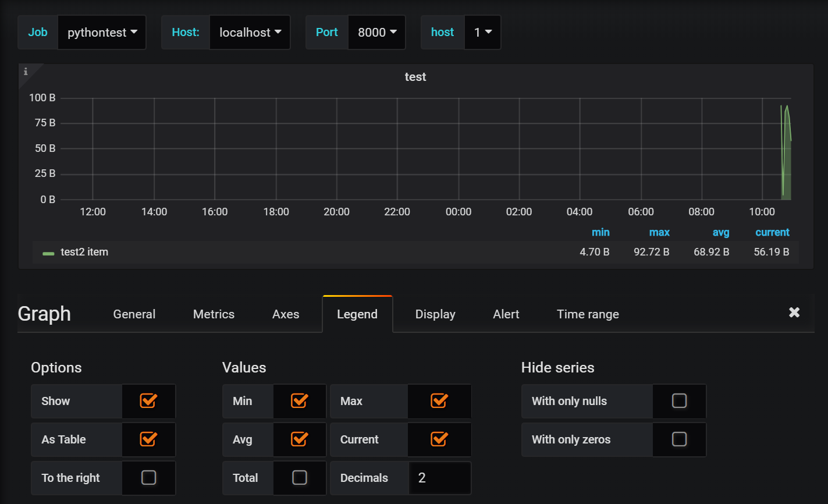Switch to the Metrics tab
Screen dimensions: 828x504
coord(213,314)
